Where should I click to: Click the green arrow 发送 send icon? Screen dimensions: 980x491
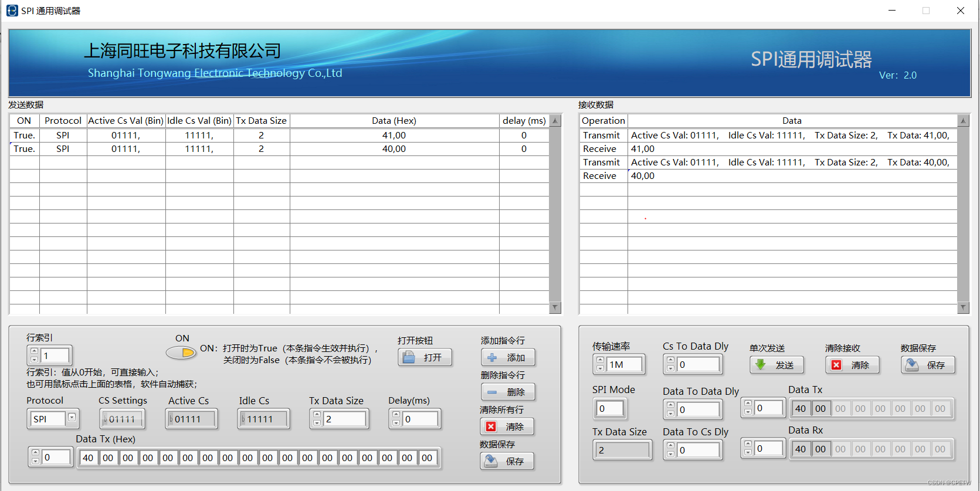(761, 364)
